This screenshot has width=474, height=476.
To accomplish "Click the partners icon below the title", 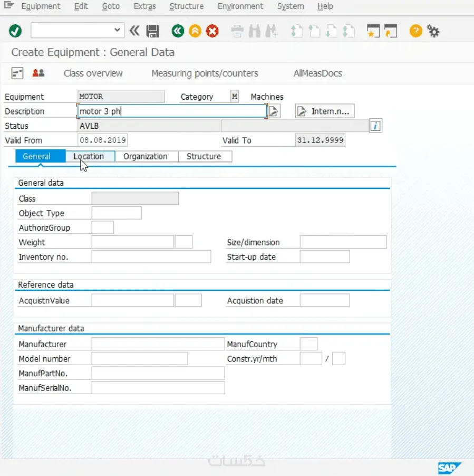I will 37,73.
